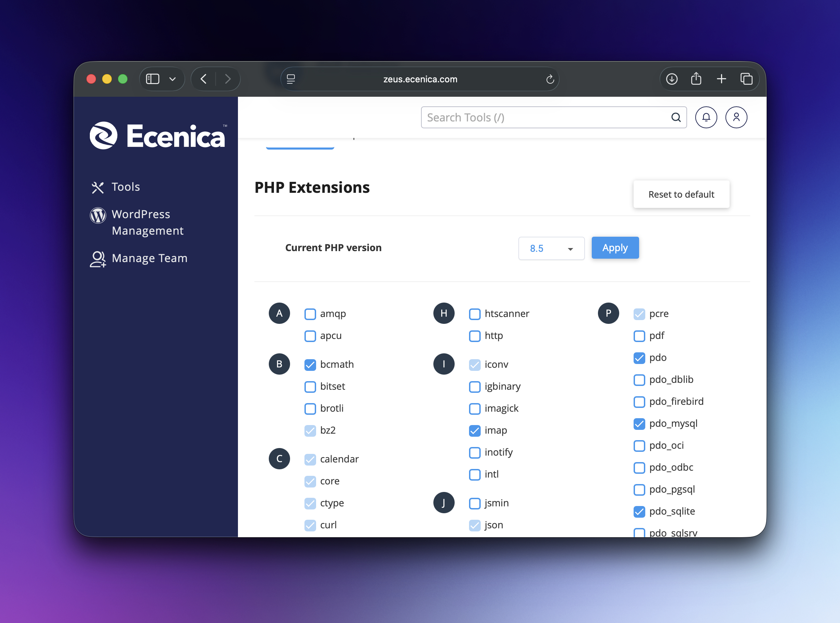Enable the pdo_pgsql checkbox

[x=639, y=490]
